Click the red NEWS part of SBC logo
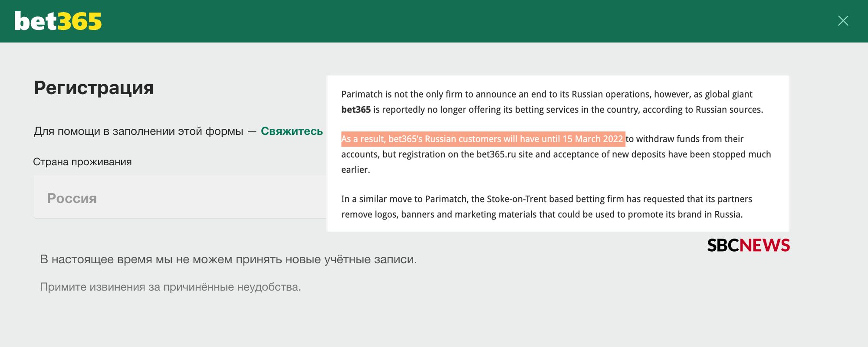 point(765,246)
